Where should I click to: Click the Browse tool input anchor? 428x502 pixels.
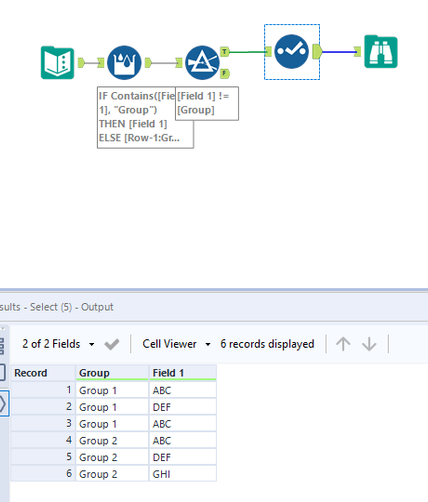tap(357, 52)
